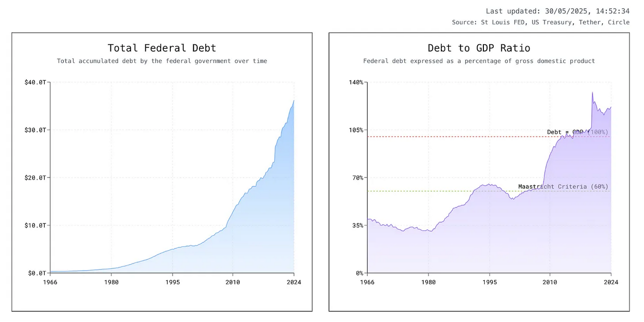This screenshot has width=644, height=322.
Task: Select the "Maastricht Criteria (60%)" reference label
Action: coord(563,187)
